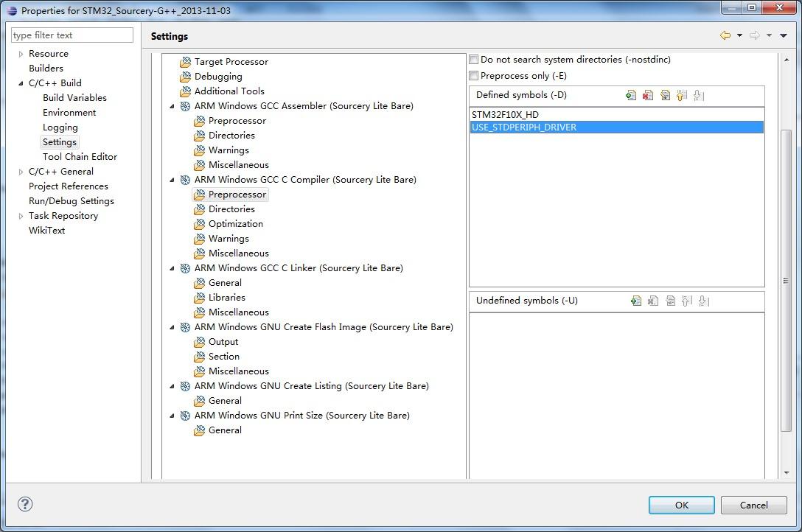Open the Tool Chain Editor page
Viewport: 802px width, 532px height.
pyautogui.click(x=80, y=156)
